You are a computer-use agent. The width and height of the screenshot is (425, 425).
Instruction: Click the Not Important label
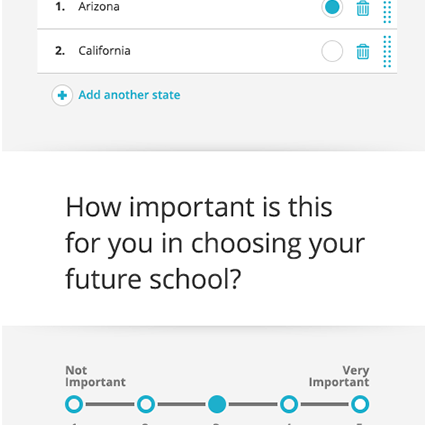(95, 376)
